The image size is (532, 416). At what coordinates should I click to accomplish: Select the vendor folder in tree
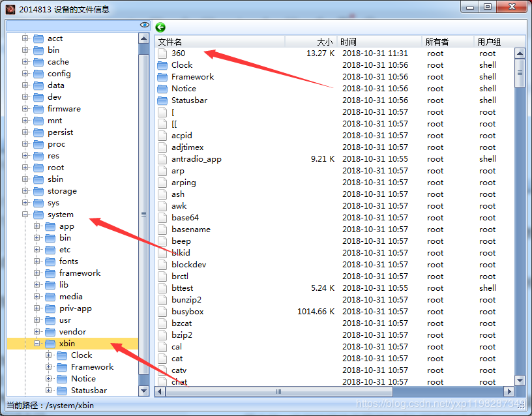(x=72, y=332)
